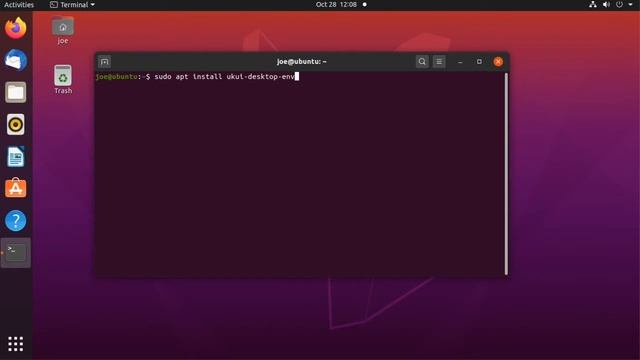This screenshot has height=360, width=640.
Task: Launch Thunderbird mail from the dock
Action: pos(16,60)
